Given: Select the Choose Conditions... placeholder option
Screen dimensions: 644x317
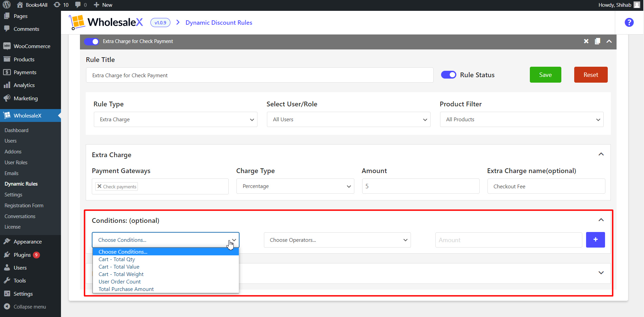Looking at the screenshot, I should pyautogui.click(x=166, y=252).
